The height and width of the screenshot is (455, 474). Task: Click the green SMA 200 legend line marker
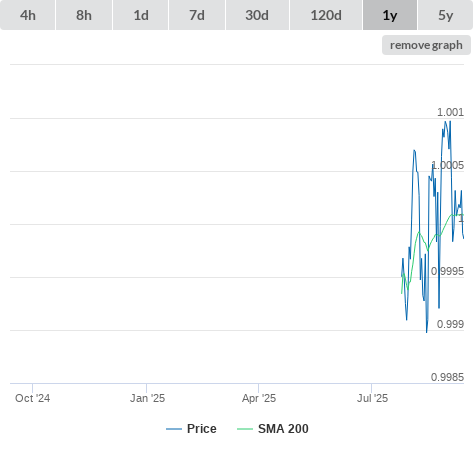tap(245, 429)
